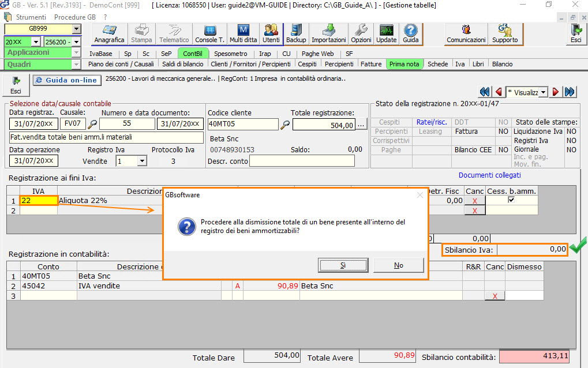Viewport: 588px width, 368px height.
Task: Switch to the Spesometro tab
Action: (231, 54)
